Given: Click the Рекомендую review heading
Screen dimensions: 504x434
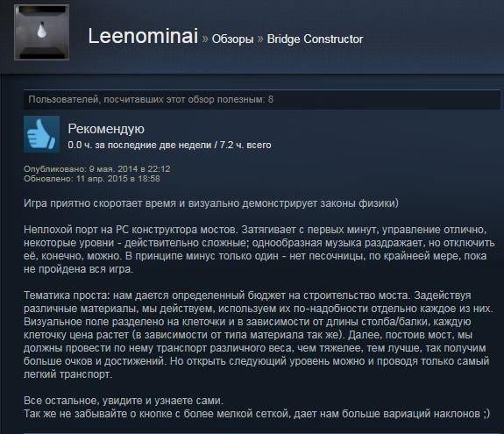Looking at the screenshot, I should pos(106,129).
